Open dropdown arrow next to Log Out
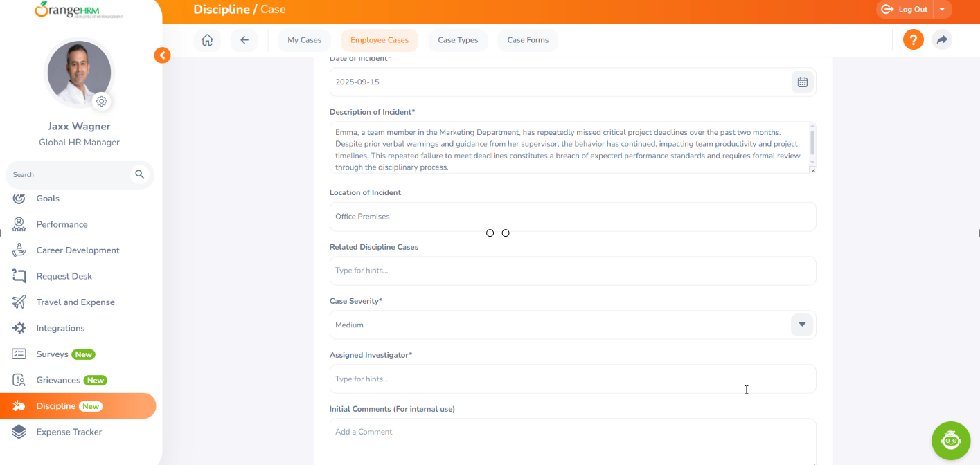 942,10
